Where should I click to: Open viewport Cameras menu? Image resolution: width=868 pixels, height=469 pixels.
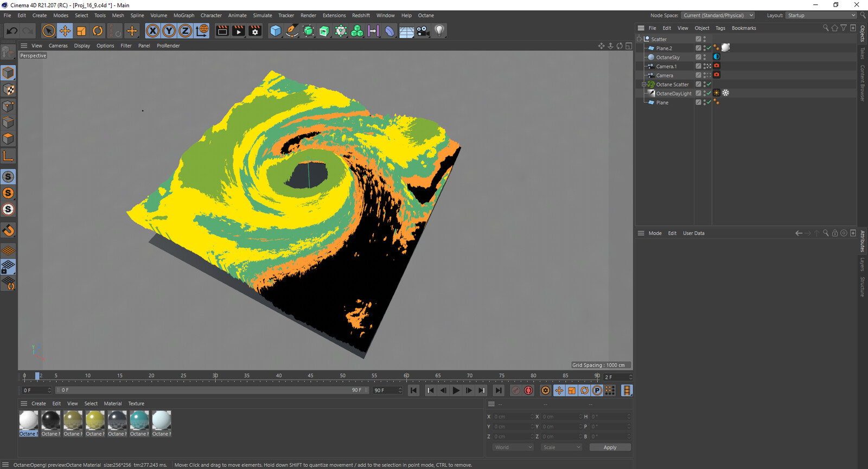[58, 46]
